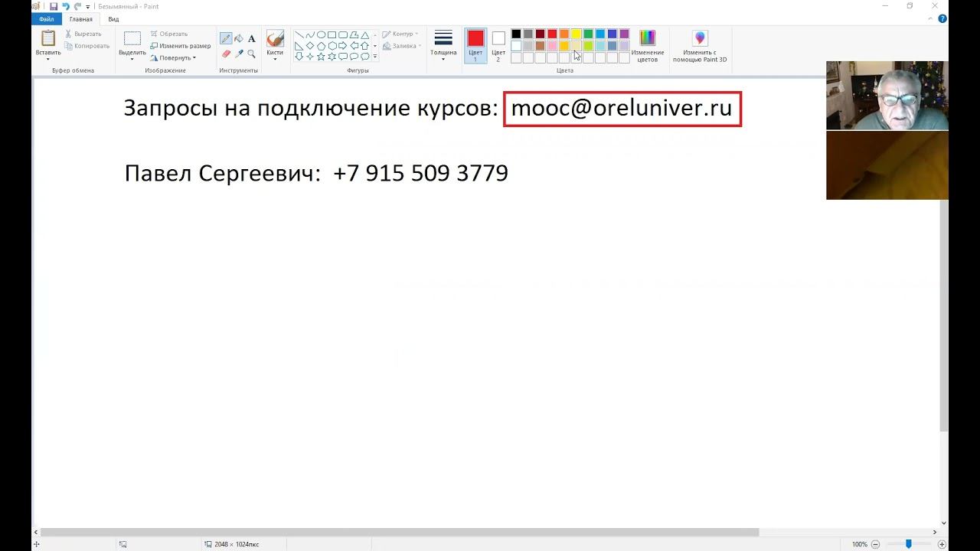Click Изменить с помощью Paint 3D
980x551 pixels.
pyautogui.click(x=700, y=46)
